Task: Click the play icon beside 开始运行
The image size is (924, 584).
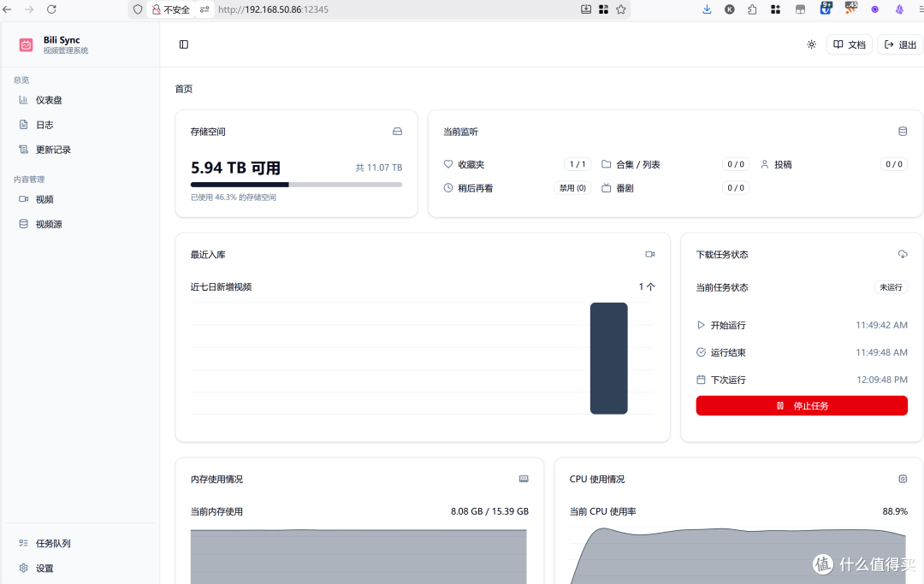Action: 701,325
